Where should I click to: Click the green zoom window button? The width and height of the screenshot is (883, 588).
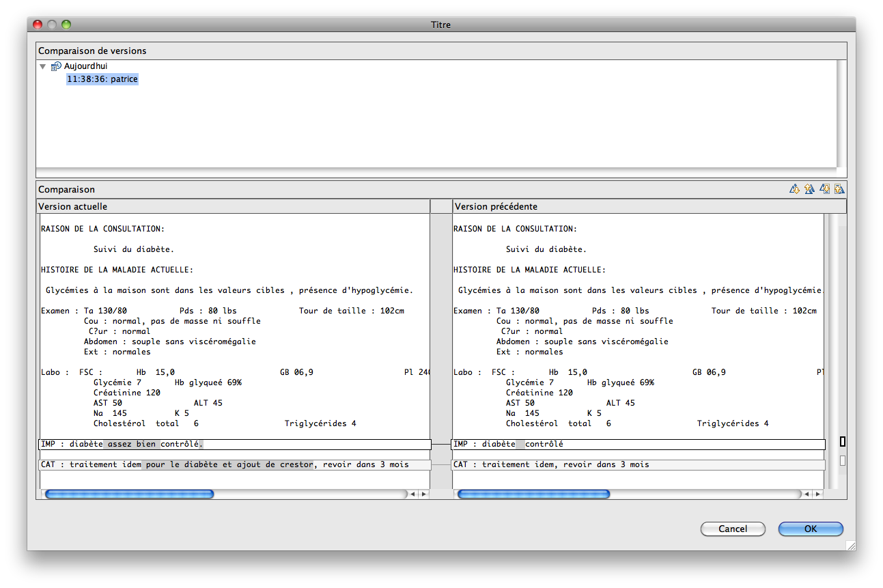pyautogui.click(x=66, y=25)
